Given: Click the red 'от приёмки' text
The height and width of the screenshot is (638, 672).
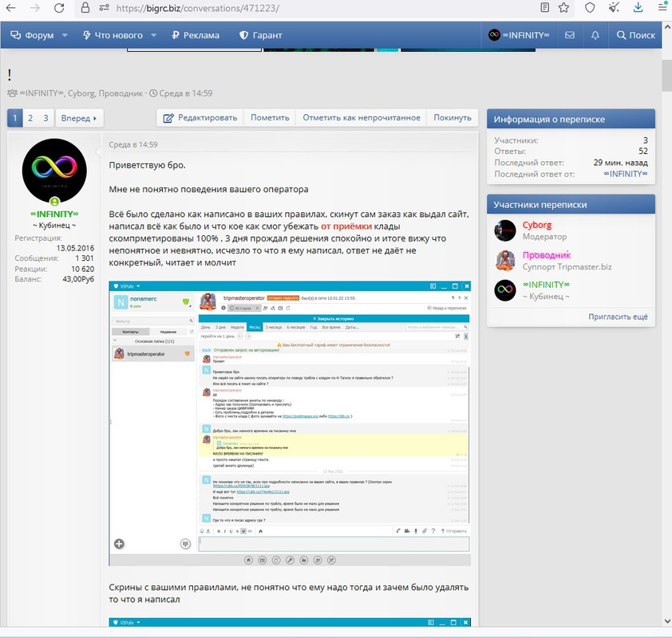Looking at the screenshot, I should (346, 226).
